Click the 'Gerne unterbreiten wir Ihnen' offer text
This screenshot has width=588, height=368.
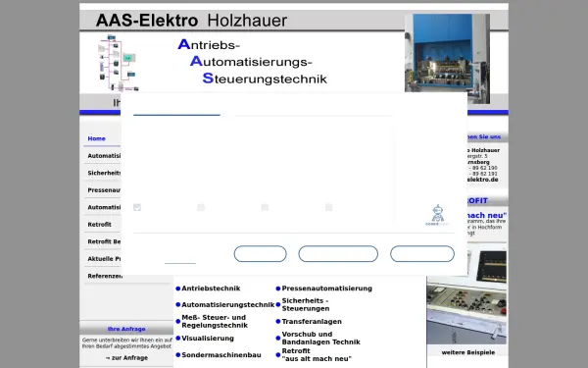tap(127, 343)
